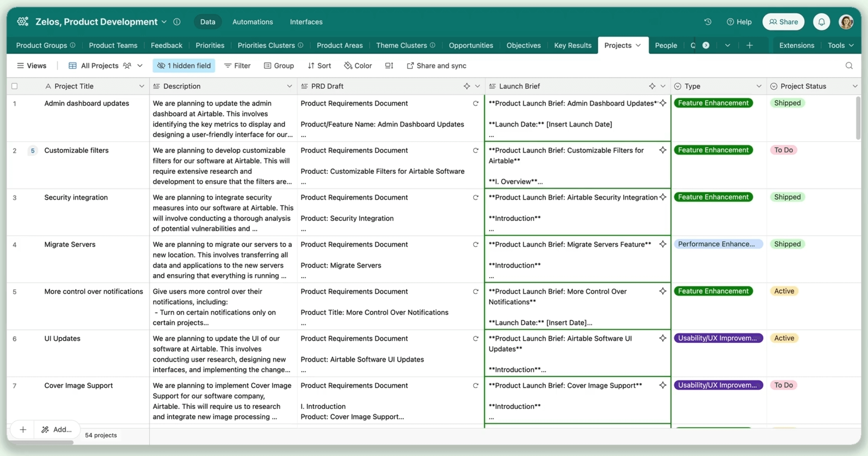Toggle the select-all rows checkbox
This screenshot has width=868, height=456.
tap(15, 86)
